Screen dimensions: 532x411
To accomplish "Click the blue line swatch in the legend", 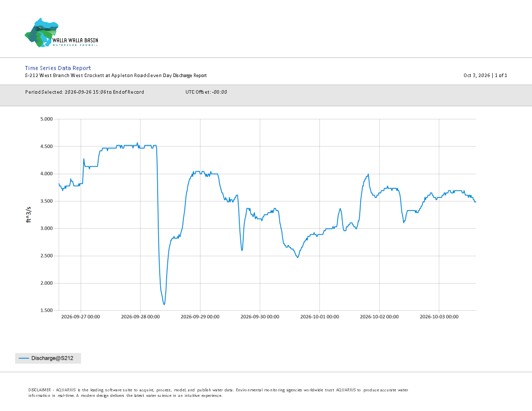I will click(24, 358).
